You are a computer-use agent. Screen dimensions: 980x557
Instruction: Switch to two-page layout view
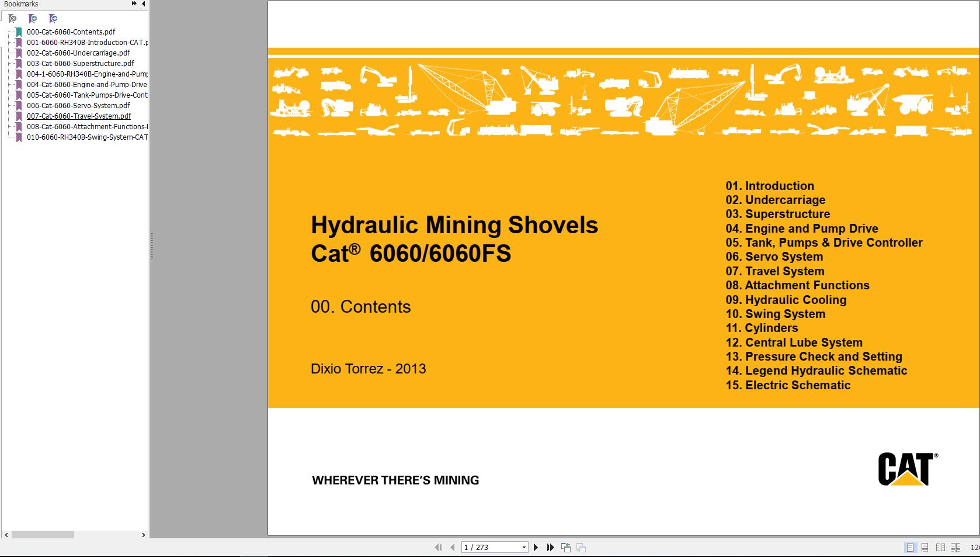pyautogui.click(x=940, y=548)
